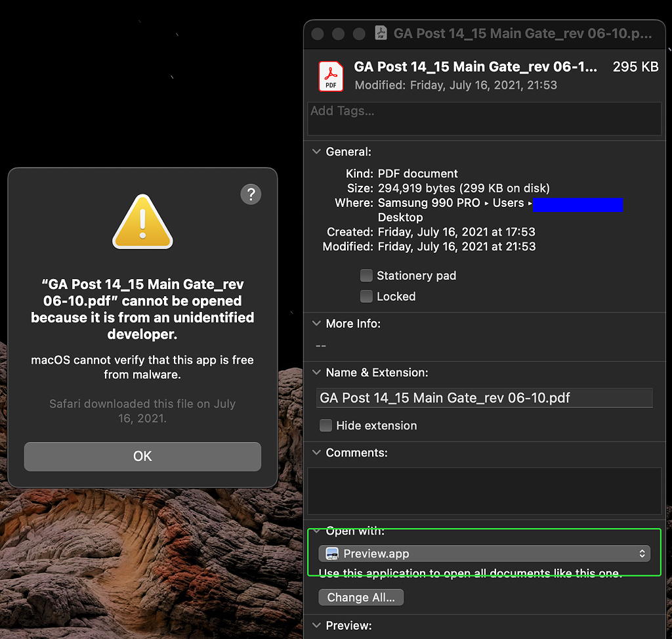
Task: Click the PDF proxy icon in title bar
Action: click(x=381, y=33)
